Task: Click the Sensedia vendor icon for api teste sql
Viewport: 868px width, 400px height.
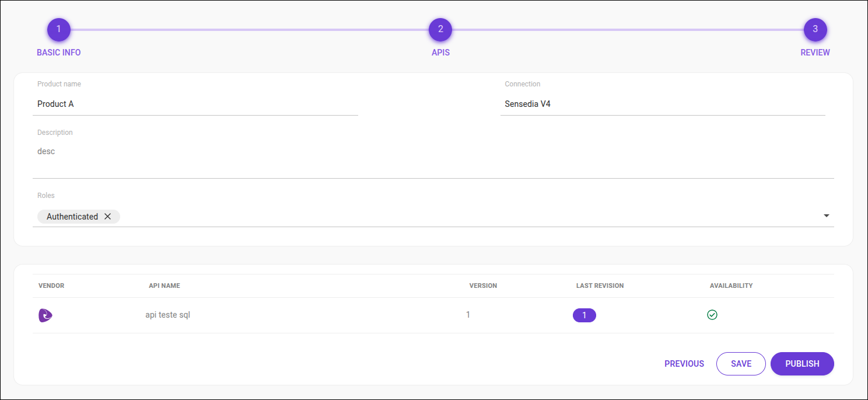Action: tap(45, 315)
